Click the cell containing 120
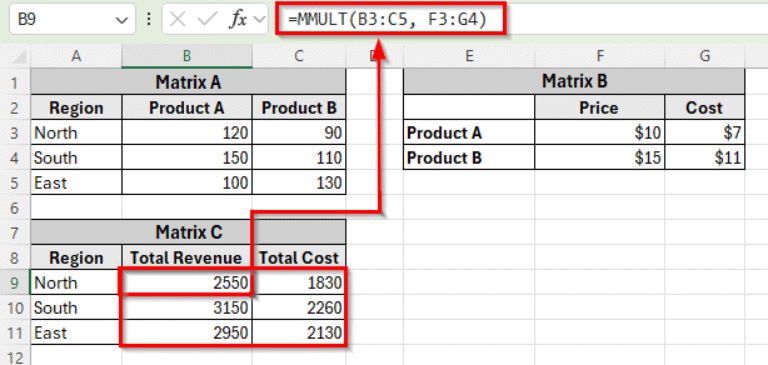This screenshot has width=768, height=365. [x=187, y=133]
